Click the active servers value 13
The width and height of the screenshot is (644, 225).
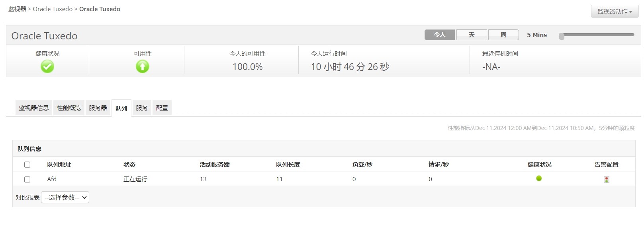pos(203,179)
